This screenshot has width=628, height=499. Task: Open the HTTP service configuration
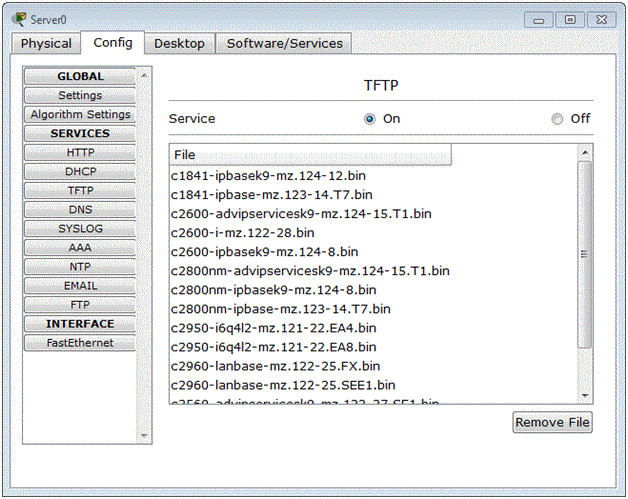click(80, 152)
